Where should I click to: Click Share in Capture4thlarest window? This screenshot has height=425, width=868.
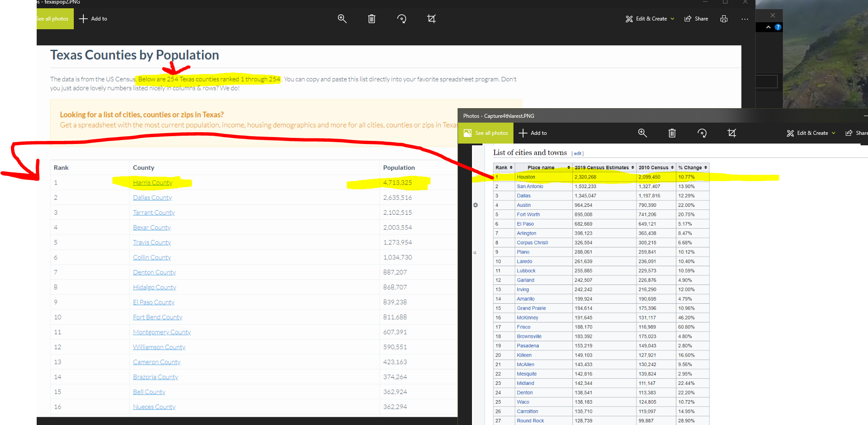point(857,133)
